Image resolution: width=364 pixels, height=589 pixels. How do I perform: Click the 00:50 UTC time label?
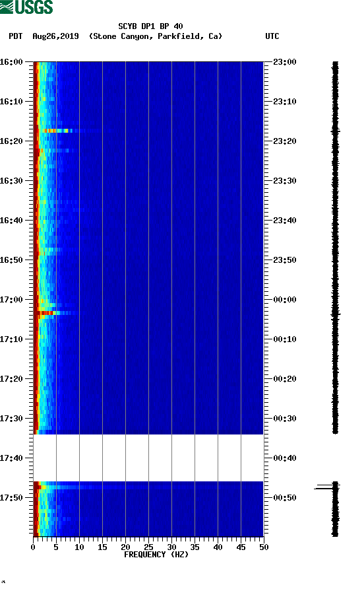click(x=284, y=498)
